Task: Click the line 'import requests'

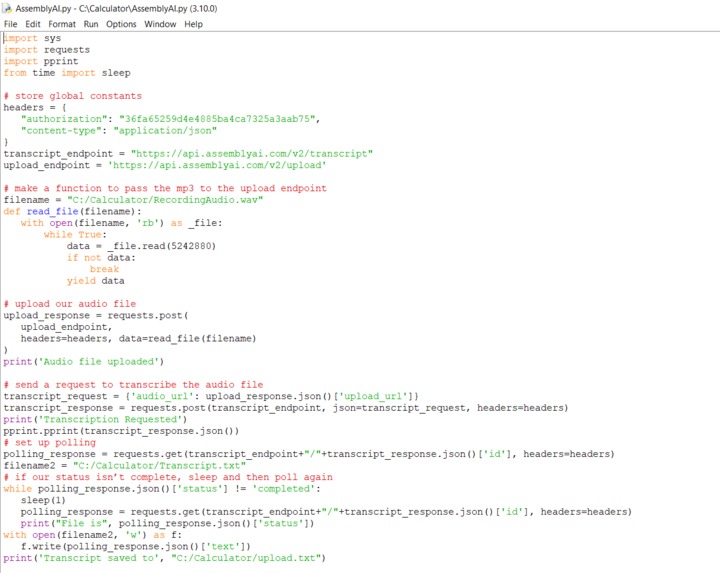Action: [46, 50]
